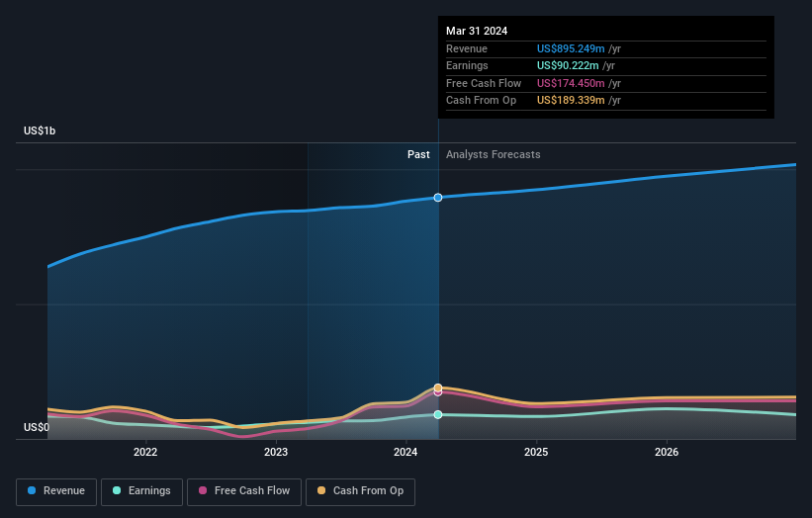Click the US$0 y-axis label
Image resolution: width=812 pixels, height=518 pixels.
point(37,427)
